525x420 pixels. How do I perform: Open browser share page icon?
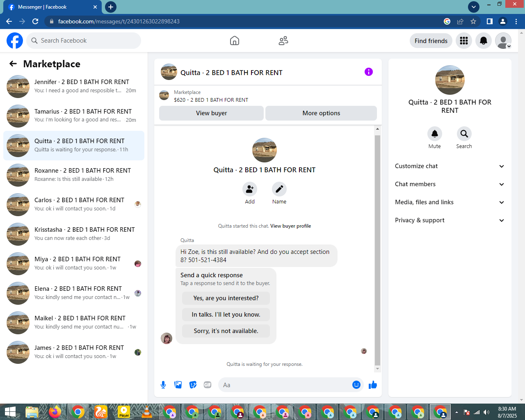460,21
